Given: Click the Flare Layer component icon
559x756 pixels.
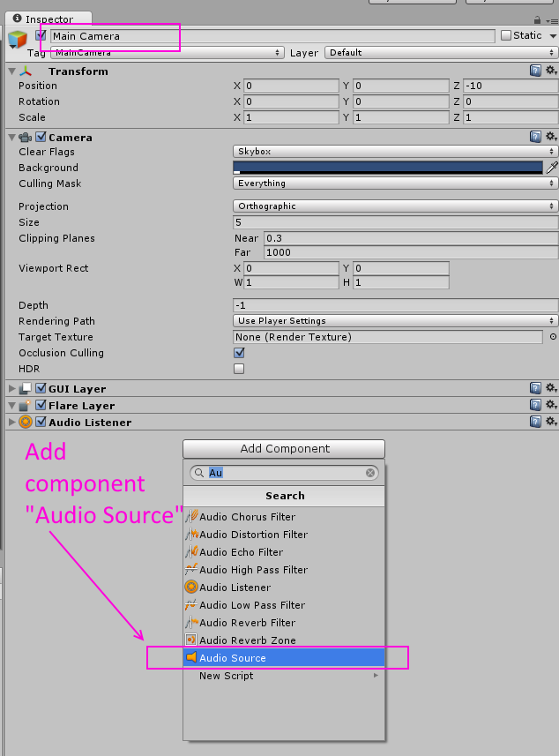Looking at the screenshot, I should click(x=25, y=406).
